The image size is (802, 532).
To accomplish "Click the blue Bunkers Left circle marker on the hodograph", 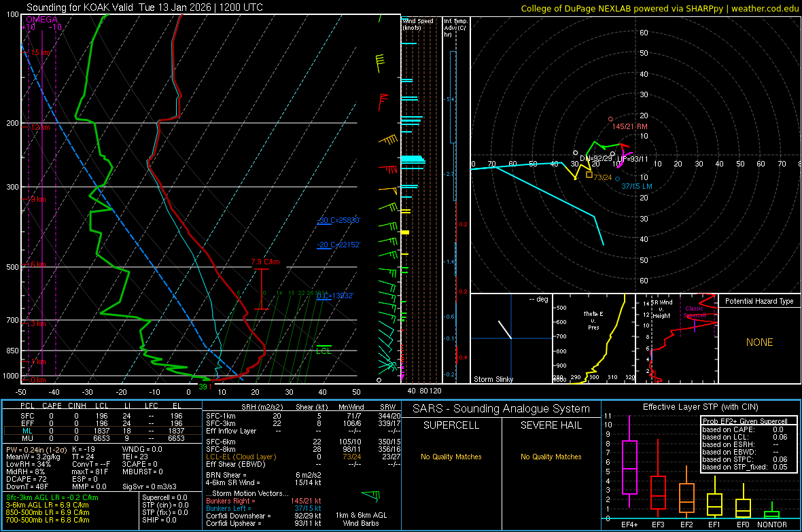I will pos(617,179).
